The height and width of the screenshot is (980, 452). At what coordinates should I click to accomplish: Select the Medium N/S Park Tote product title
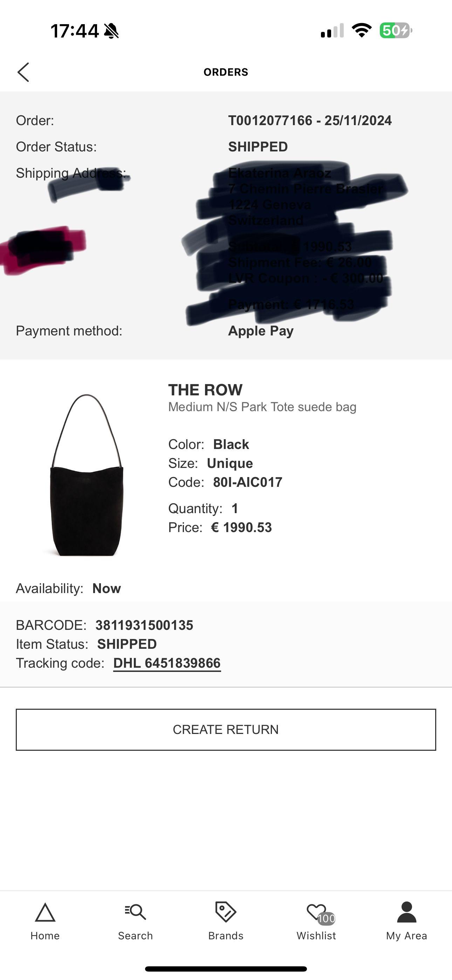click(x=262, y=407)
